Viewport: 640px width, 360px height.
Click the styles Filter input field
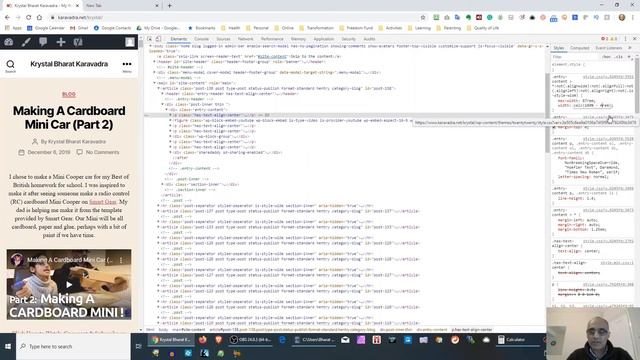click(x=576, y=57)
